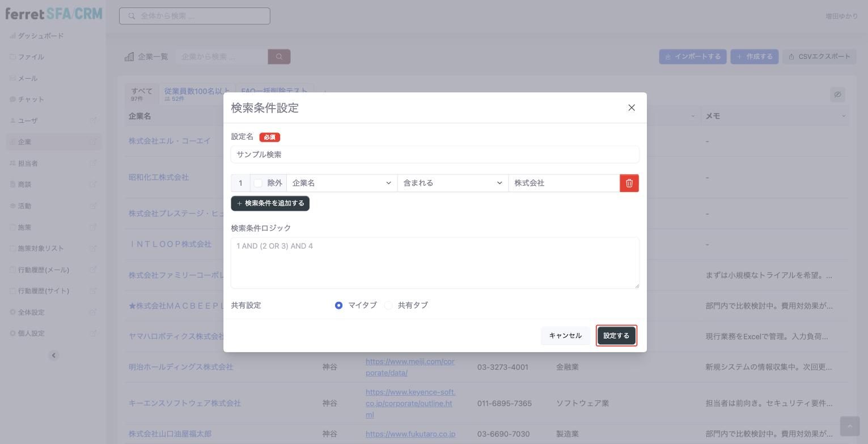Image resolution: width=868 pixels, height=444 pixels.
Task: Click the 設定する button
Action: (616, 335)
